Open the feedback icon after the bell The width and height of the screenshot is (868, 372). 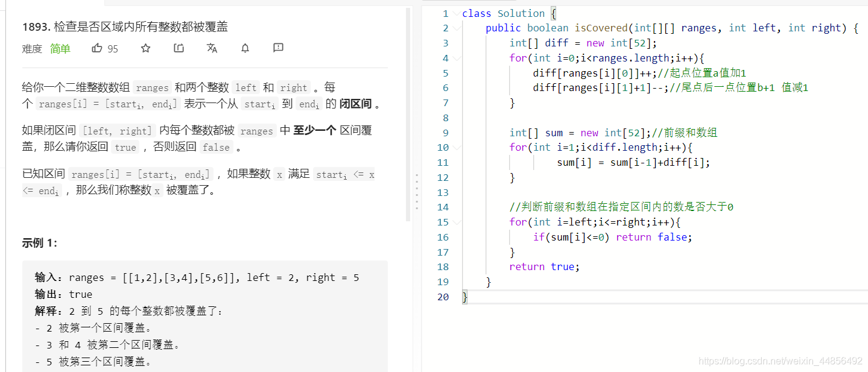pos(278,48)
